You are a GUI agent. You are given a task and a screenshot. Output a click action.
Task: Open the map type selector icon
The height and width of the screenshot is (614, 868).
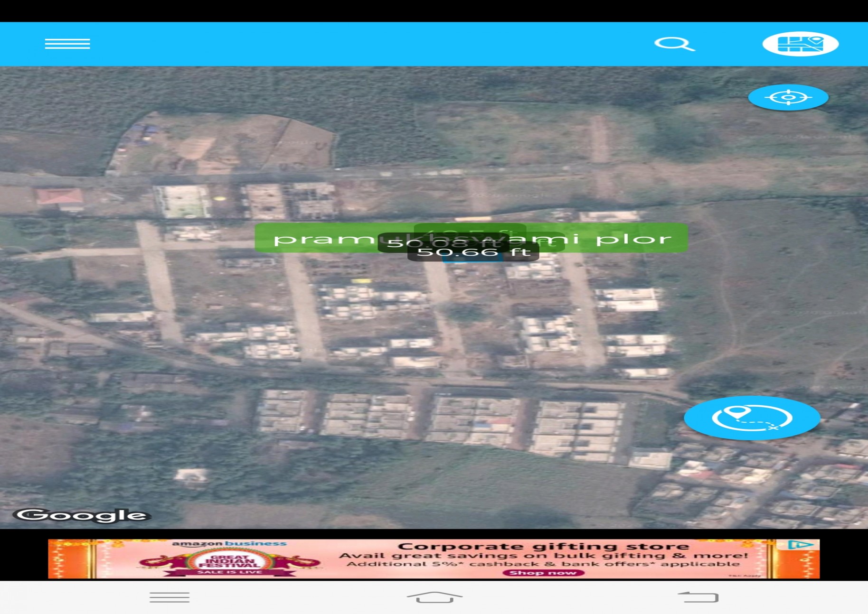(800, 44)
